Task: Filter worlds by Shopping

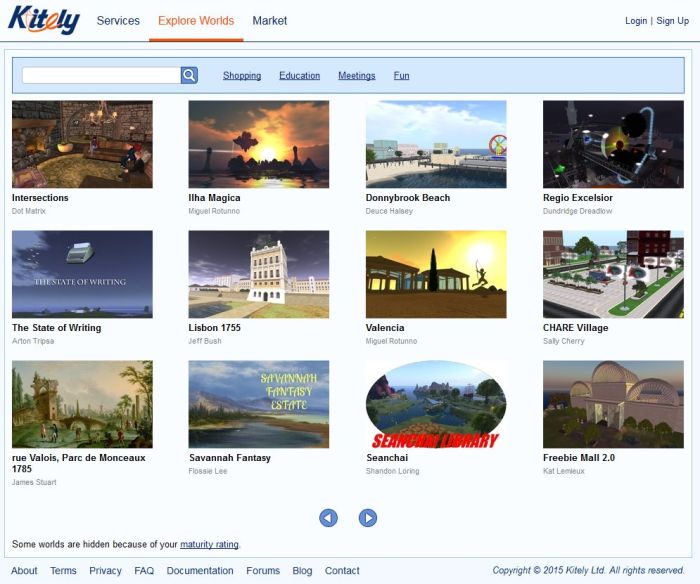Action: pyautogui.click(x=242, y=75)
